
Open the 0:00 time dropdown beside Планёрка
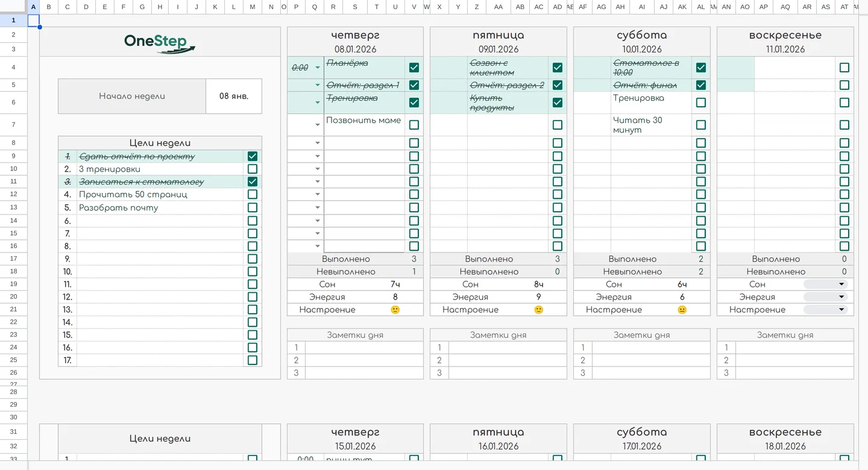pos(318,68)
